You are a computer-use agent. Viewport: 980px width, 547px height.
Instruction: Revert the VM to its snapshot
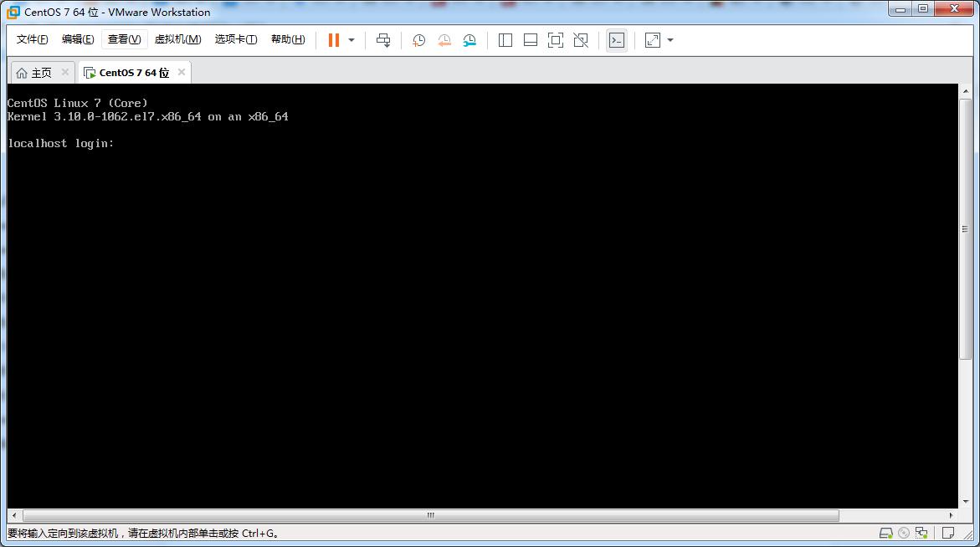(444, 39)
